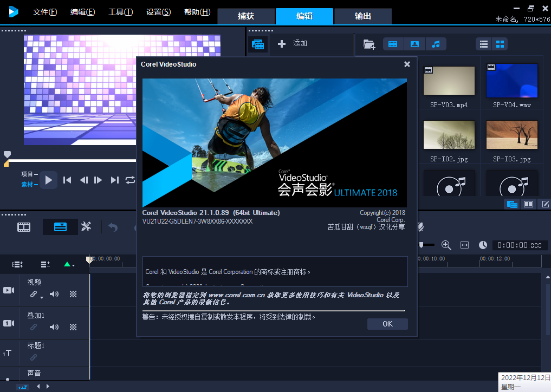
Task: Step to the previous frame
Action: 83,180
